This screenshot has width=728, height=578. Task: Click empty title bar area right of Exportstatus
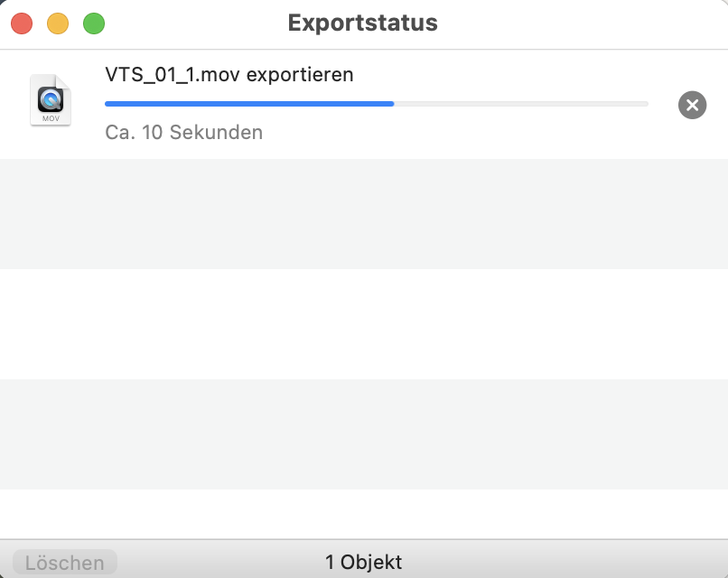578,23
